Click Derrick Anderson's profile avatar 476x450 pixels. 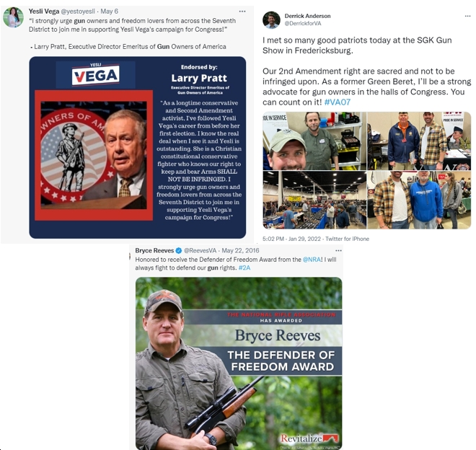(271, 20)
